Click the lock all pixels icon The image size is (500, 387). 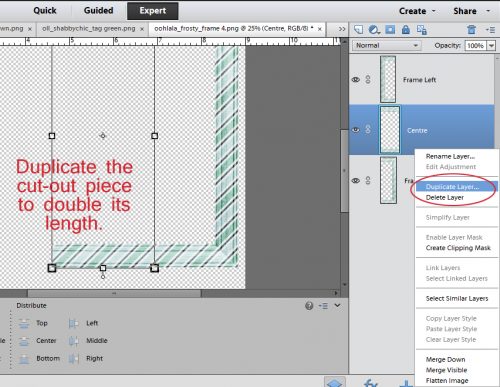tap(406, 30)
